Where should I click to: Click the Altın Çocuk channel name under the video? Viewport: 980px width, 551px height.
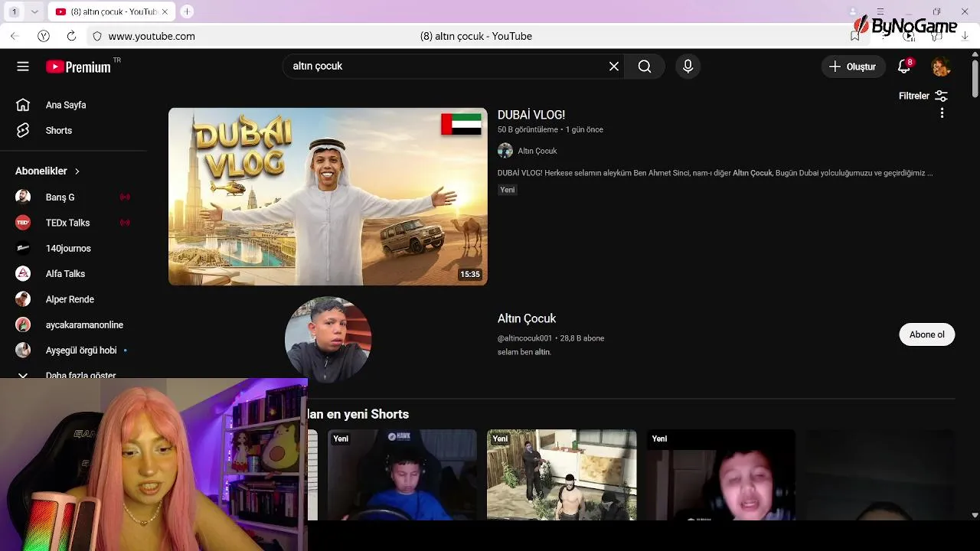coord(537,151)
